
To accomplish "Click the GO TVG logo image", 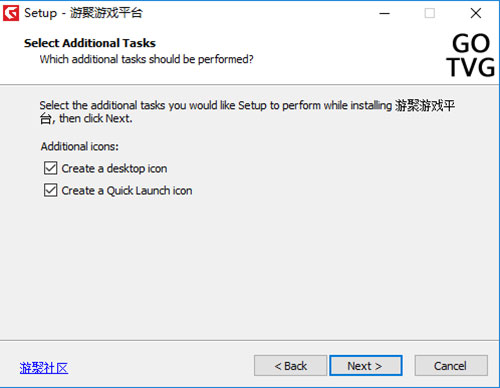I will pyautogui.click(x=471, y=55).
